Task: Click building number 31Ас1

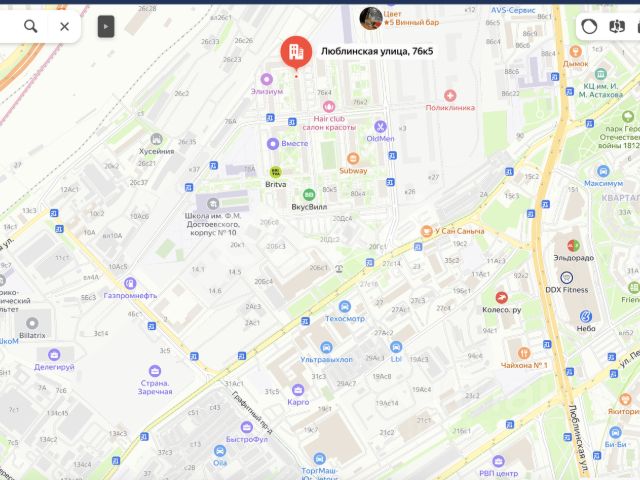Action: click(x=234, y=384)
